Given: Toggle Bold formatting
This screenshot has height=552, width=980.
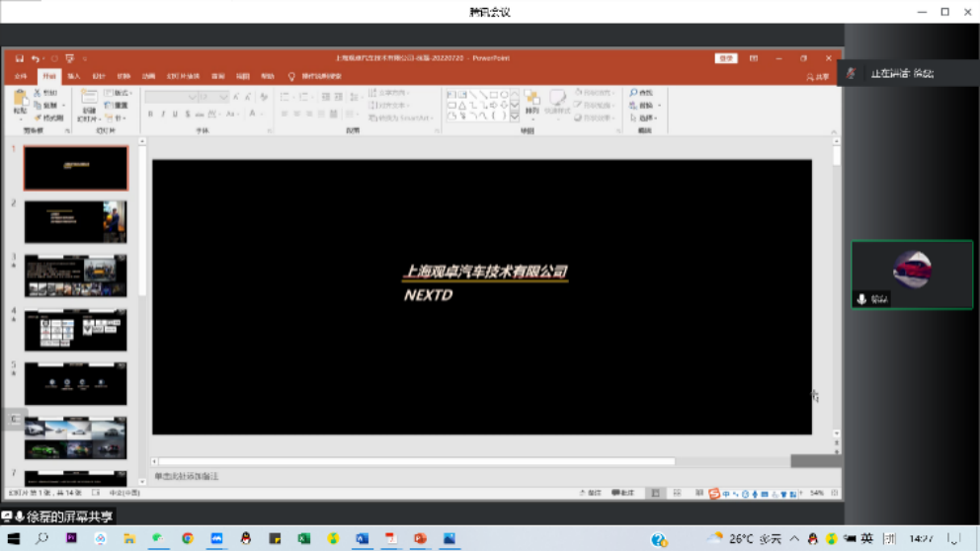Looking at the screenshot, I should (150, 115).
